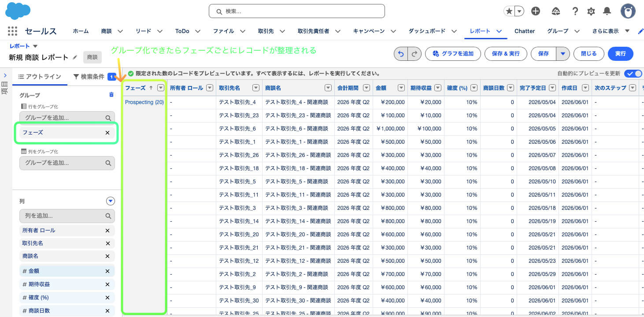Image resolution: width=644 pixels, height=317 pixels.
Task: Toggle automatic preview update switch
Action: 633,74
